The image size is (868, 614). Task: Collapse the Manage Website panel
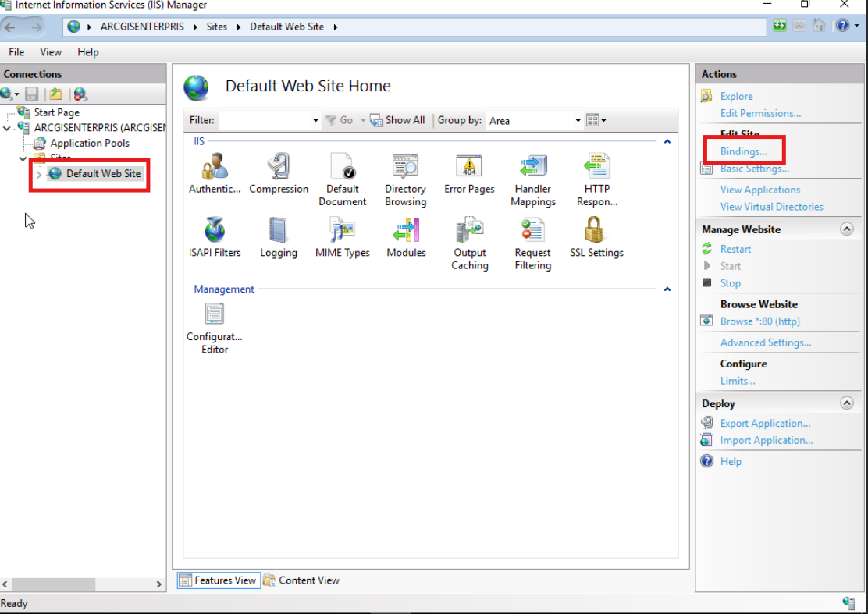(x=847, y=229)
